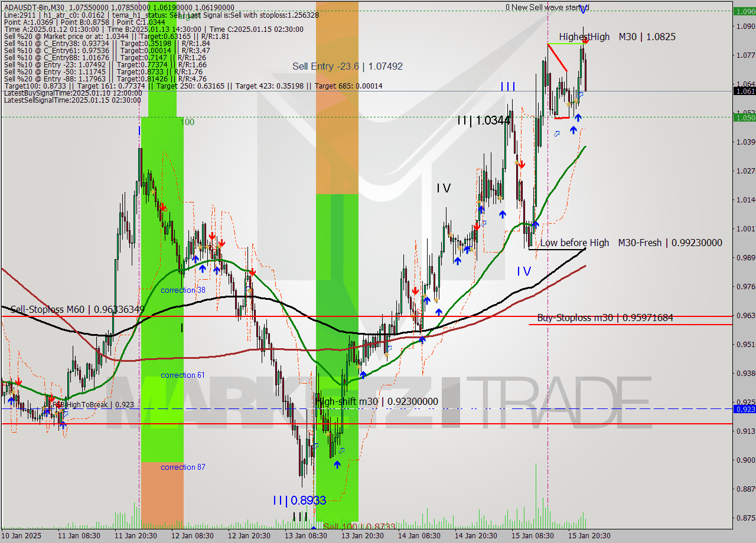Click the '11 Jan 08:30' time label
The image size is (756, 543).
pos(79,536)
